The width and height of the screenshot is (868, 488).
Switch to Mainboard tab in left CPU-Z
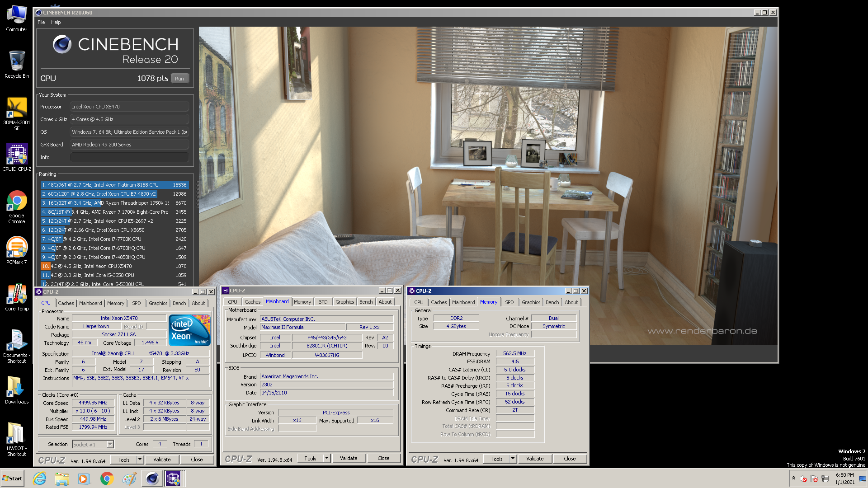[x=90, y=303]
